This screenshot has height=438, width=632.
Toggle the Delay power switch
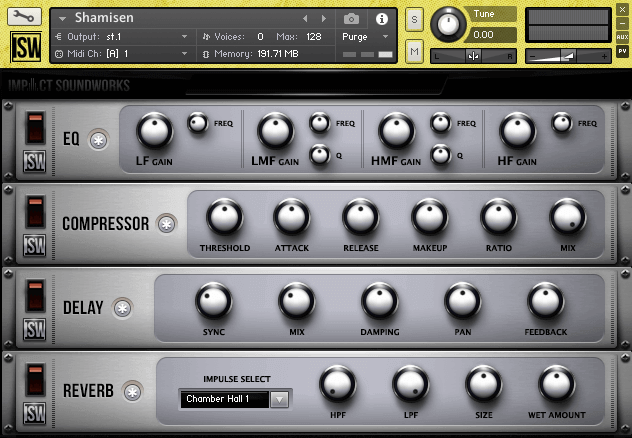[35, 296]
